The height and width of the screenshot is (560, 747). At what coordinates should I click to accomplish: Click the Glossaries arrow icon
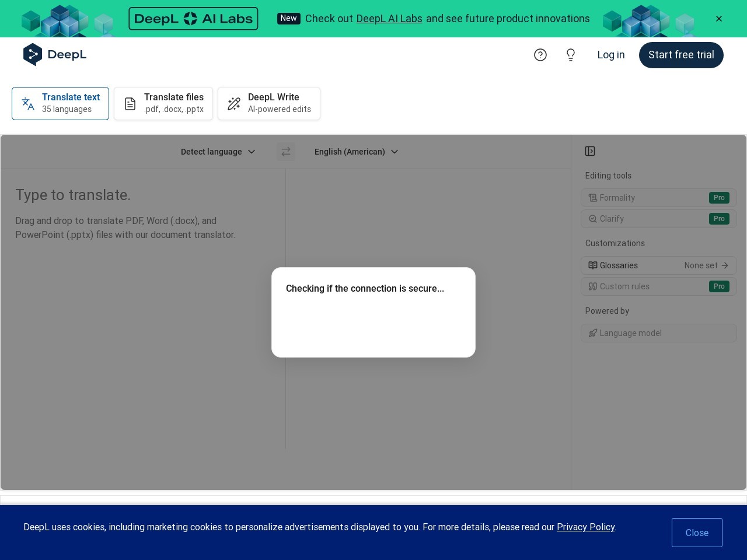[725, 265]
